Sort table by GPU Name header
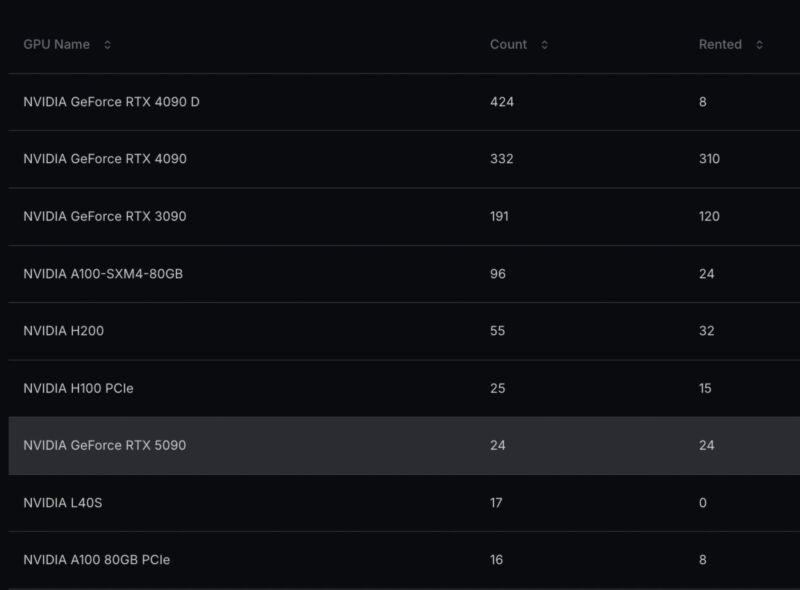The height and width of the screenshot is (590, 800). point(57,45)
